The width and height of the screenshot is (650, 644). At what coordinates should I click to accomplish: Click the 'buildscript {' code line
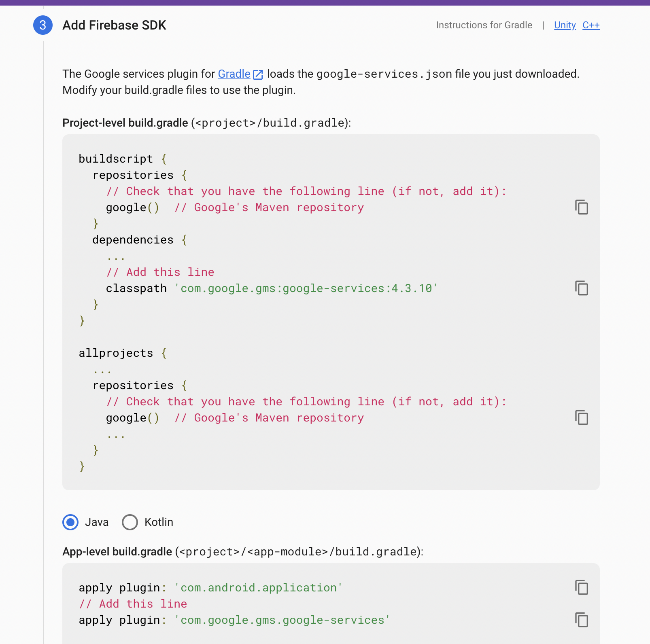point(123,159)
